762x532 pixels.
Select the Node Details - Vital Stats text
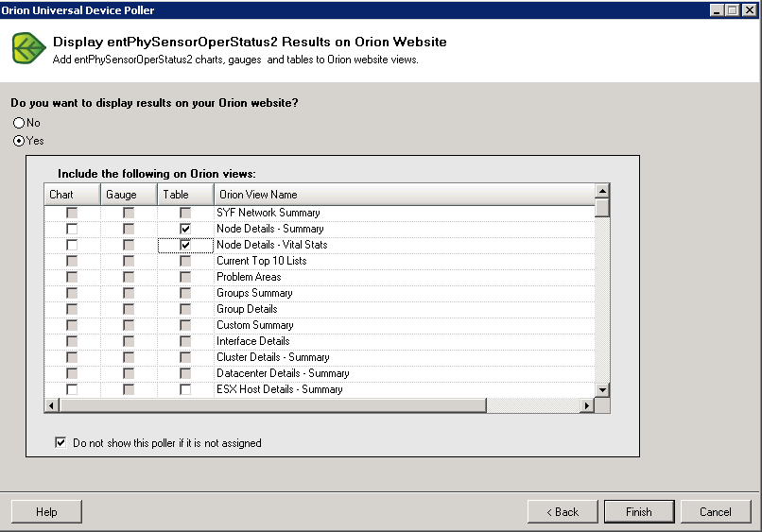[x=272, y=245]
